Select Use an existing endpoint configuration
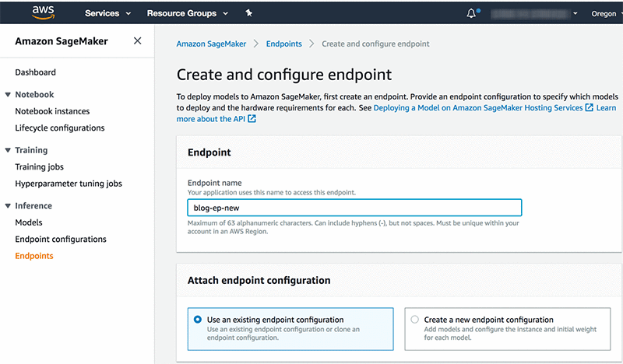Screen dimensions: 623x364 pyautogui.click(x=196, y=320)
